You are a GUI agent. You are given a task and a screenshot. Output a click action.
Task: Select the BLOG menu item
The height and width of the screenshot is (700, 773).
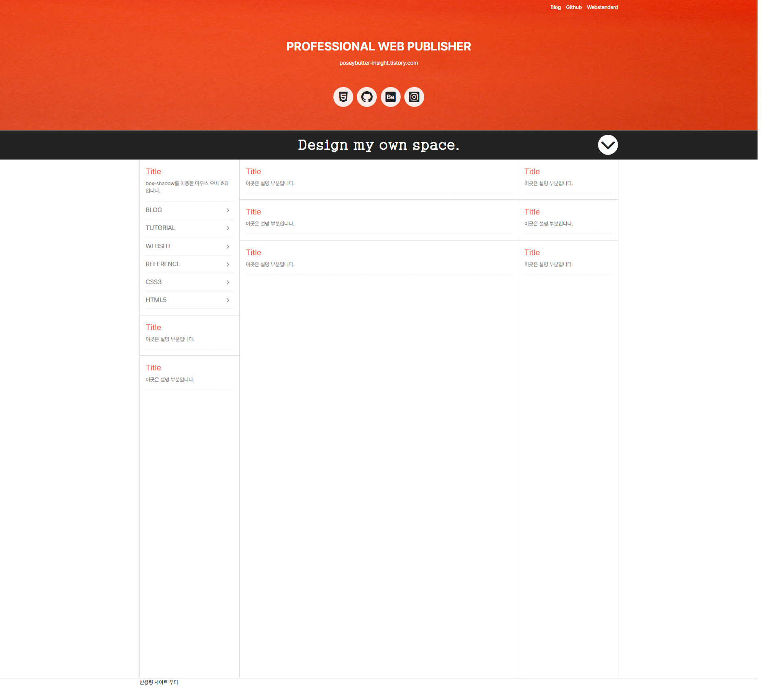[189, 210]
